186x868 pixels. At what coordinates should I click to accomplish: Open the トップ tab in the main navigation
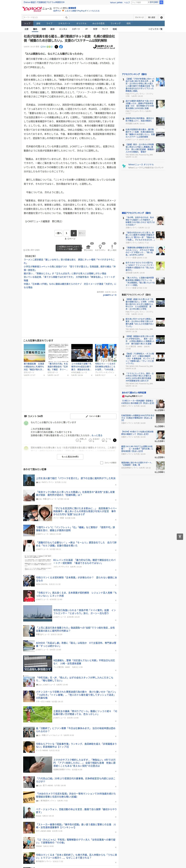(x=27, y=24)
